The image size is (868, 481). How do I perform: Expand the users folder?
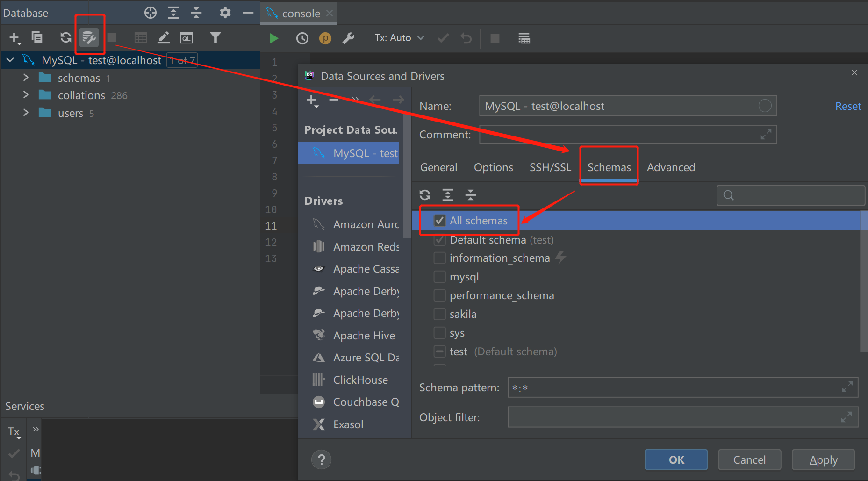click(x=26, y=113)
